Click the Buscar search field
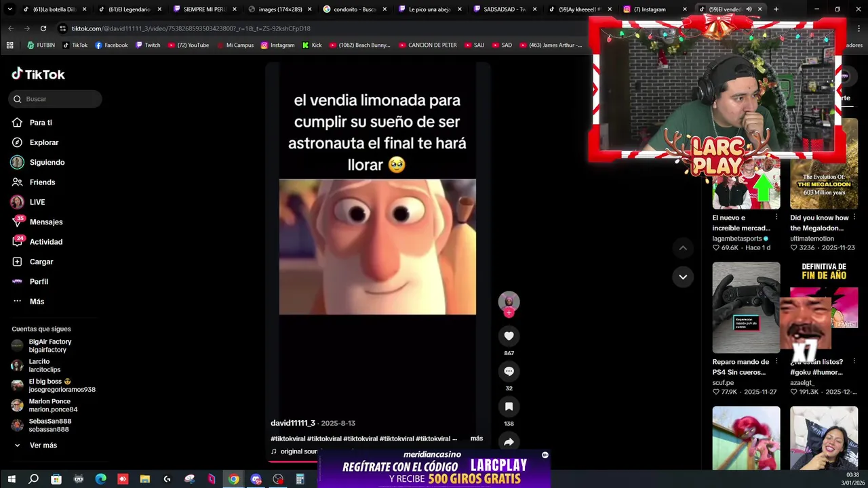The width and height of the screenshot is (868, 488). point(56,99)
